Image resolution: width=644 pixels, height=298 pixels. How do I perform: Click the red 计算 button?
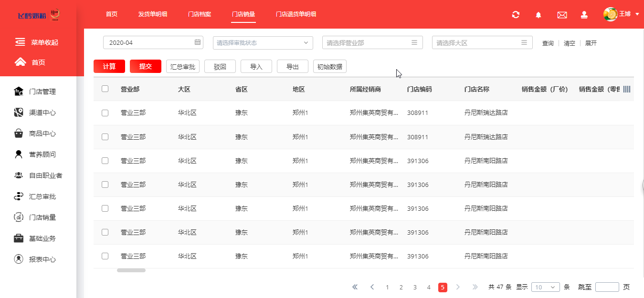coord(109,66)
